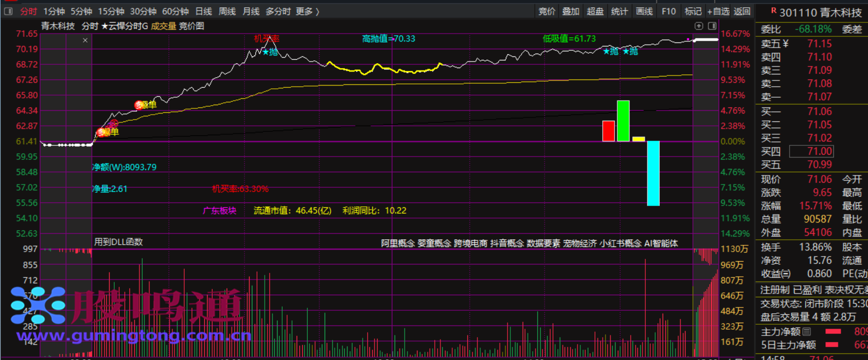Viewport: 868px width, 360px height.
Task: Toggle the 叠加 overlay option
Action: [571, 11]
